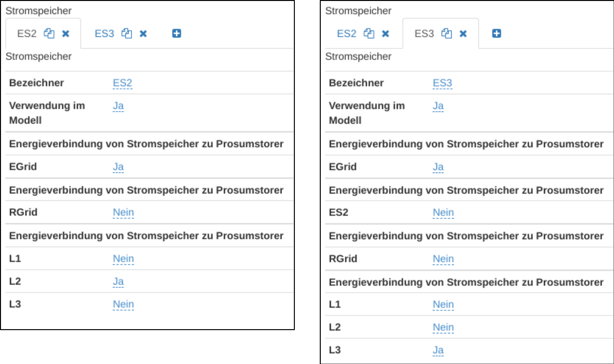Toggle L3 connection value Ja in right panel
614x364 pixels.
coord(438,350)
